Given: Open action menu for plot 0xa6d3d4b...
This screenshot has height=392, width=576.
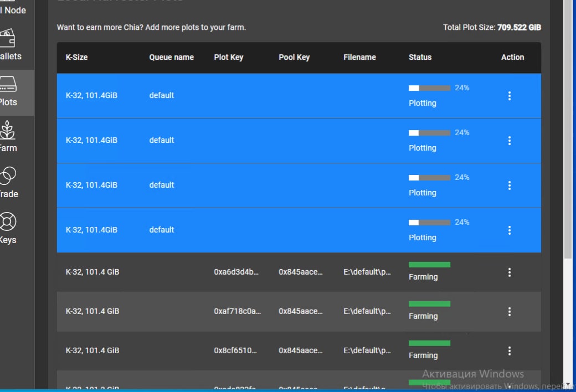Looking at the screenshot, I should [509, 272].
